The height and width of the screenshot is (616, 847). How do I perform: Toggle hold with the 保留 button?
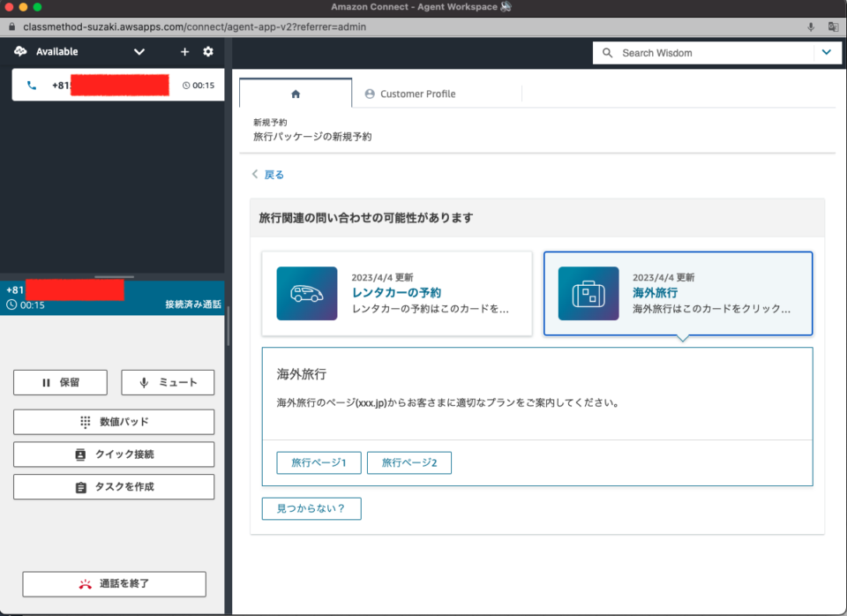(x=60, y=382)
